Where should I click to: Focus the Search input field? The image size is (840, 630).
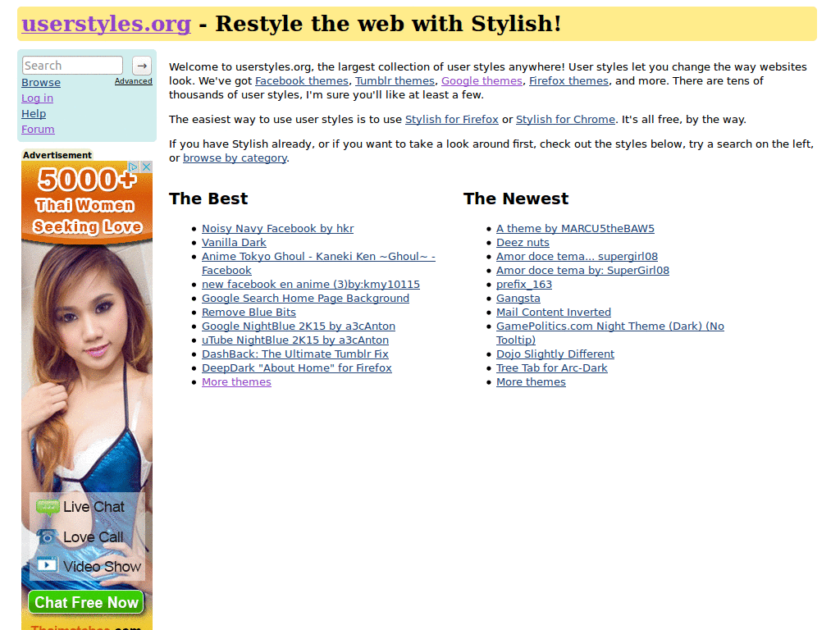tap(72, 66)
